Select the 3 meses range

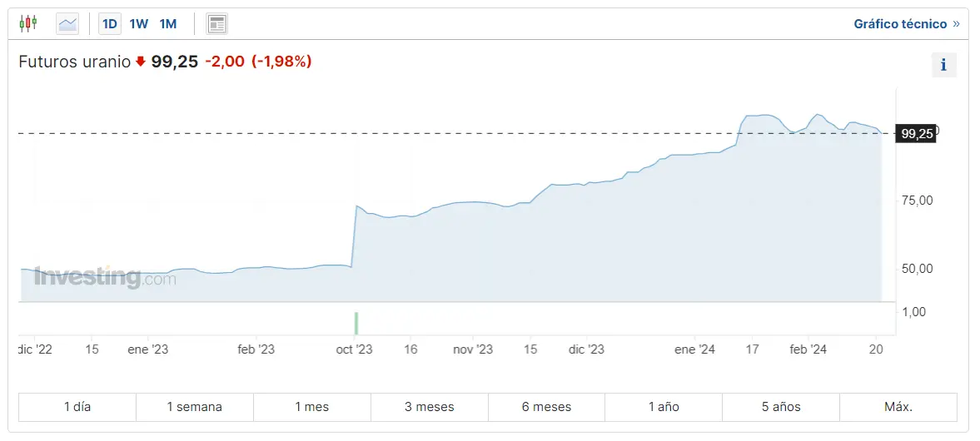(x=430, y=407)
